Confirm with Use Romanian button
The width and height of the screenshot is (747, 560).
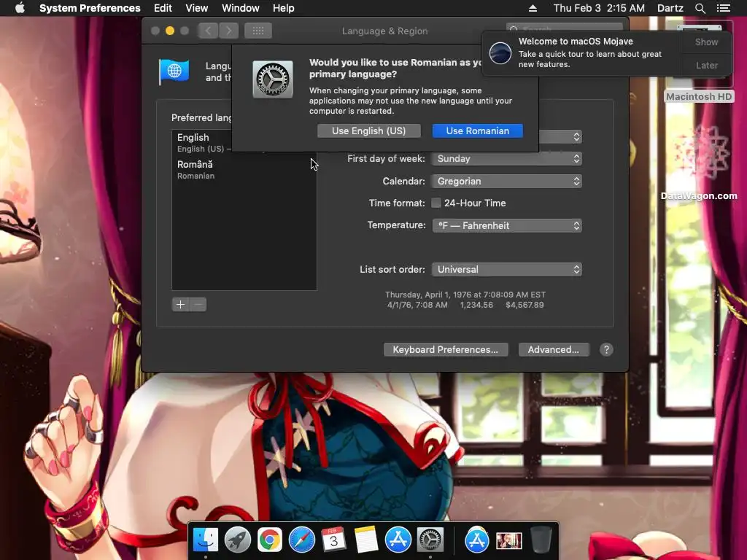(477, 131)
